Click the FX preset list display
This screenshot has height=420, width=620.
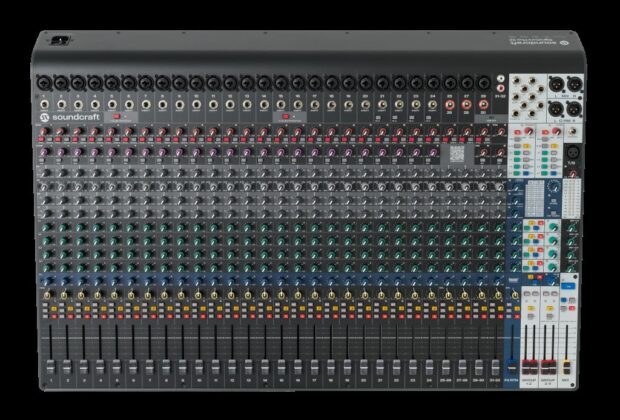pyautogui.click(x=535, y=199)
